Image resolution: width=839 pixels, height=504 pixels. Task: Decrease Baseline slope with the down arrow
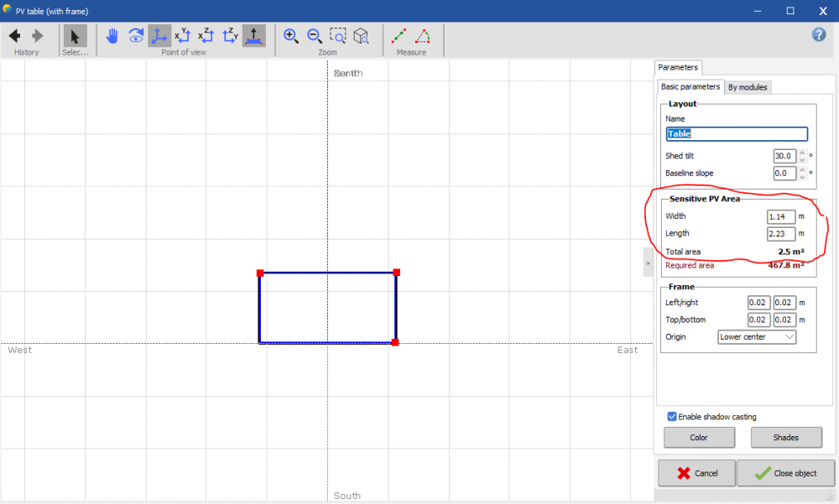point(803,178)
